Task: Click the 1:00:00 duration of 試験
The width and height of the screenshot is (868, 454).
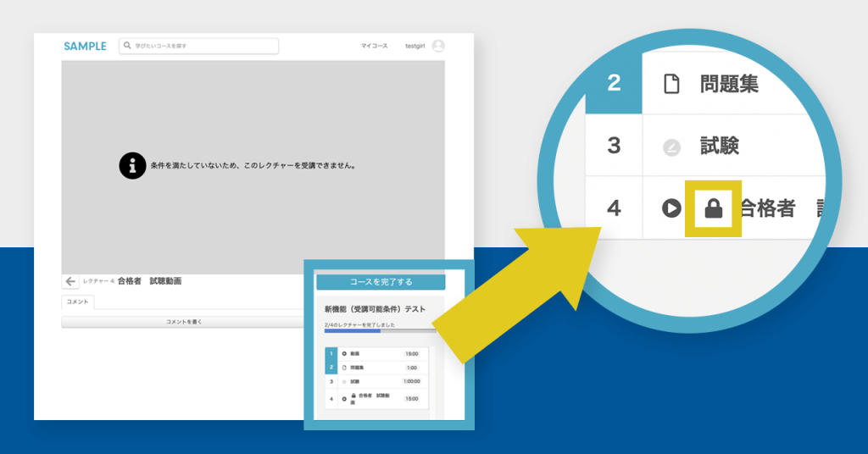Action: click(x=412, y=381)
